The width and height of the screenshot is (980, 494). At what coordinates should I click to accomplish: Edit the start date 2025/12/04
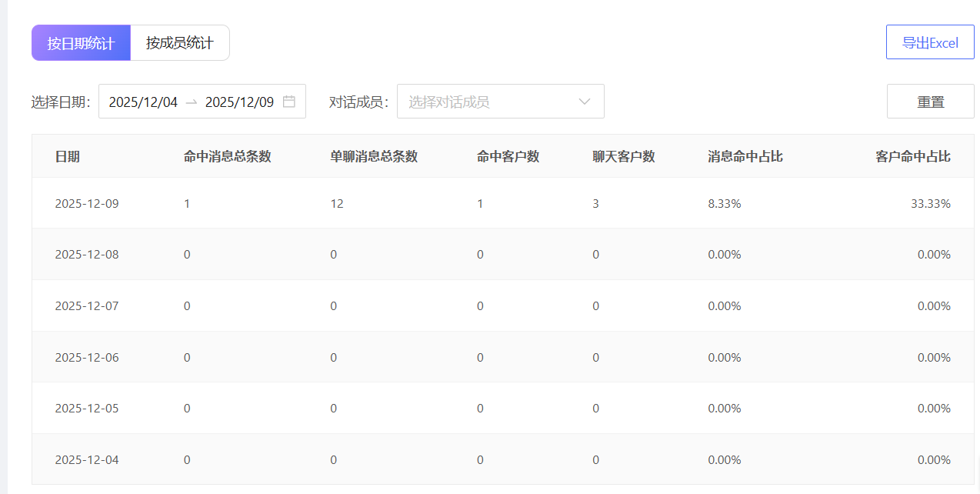tap(143, 102)
